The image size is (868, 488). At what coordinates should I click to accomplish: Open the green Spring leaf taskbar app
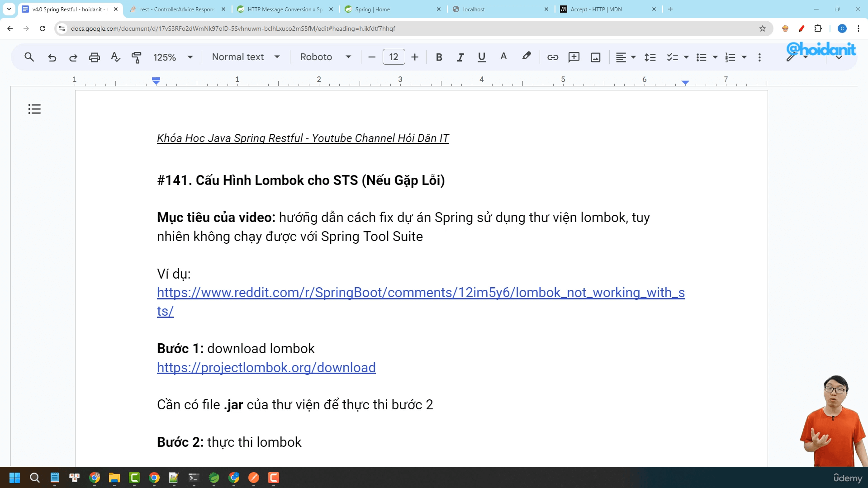point(214,478)
